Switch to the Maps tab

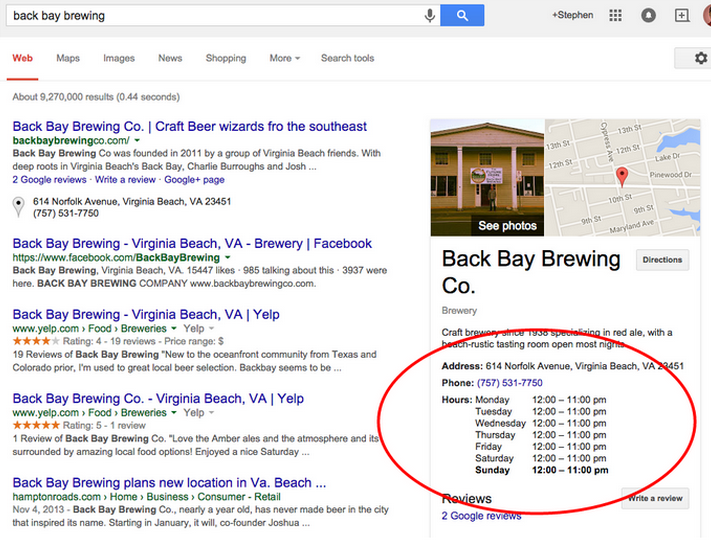click(x=68, y=58)
